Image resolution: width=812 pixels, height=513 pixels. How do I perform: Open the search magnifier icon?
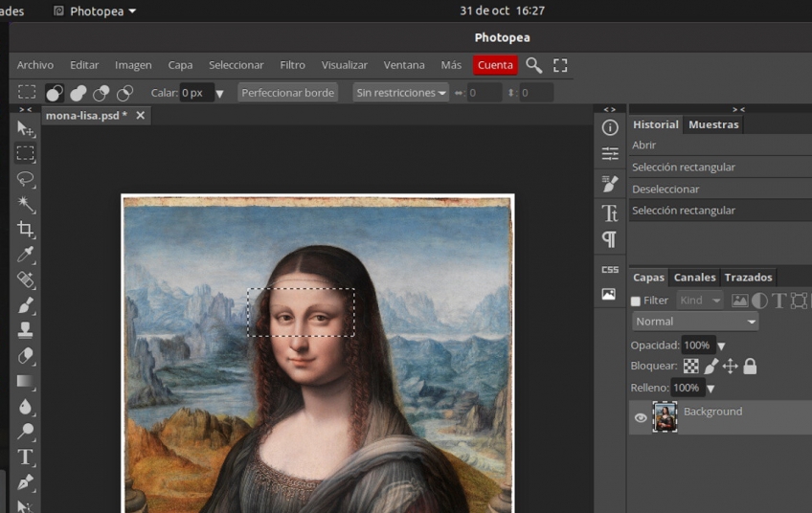(x=534, y=65)
